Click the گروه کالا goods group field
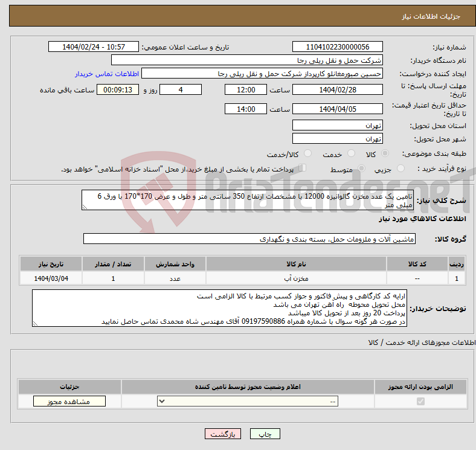 click(249, 239)
